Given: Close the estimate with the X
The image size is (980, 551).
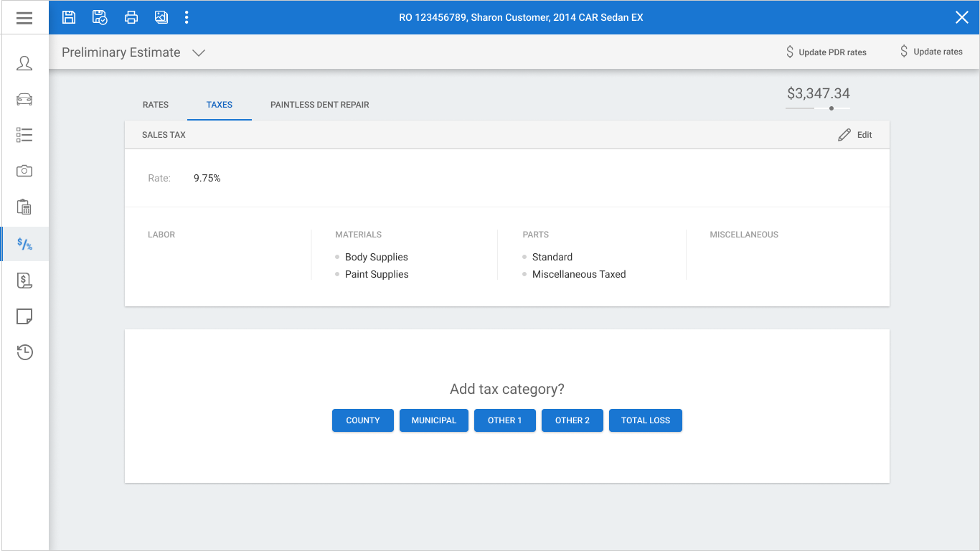Looking at the screenshot, I should [962, 17].
